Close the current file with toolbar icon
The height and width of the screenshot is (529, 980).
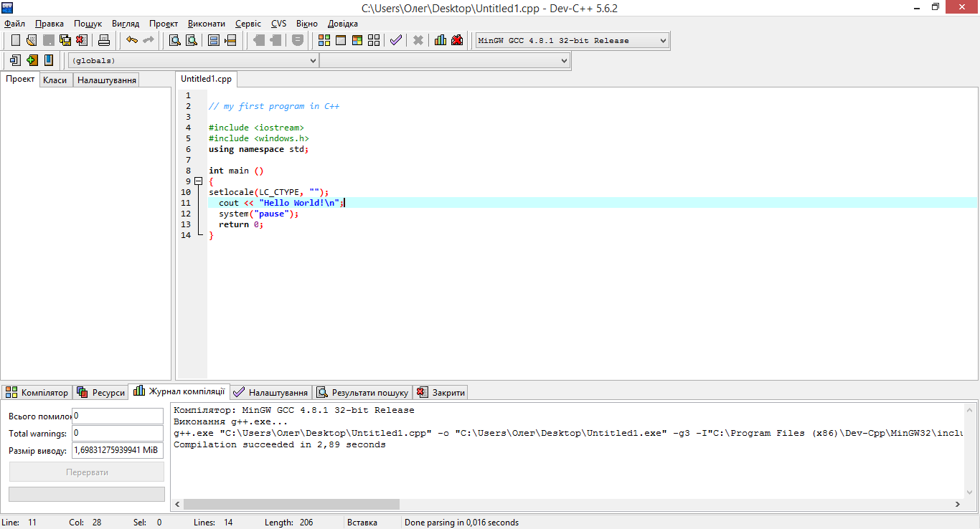coord(82,40)
